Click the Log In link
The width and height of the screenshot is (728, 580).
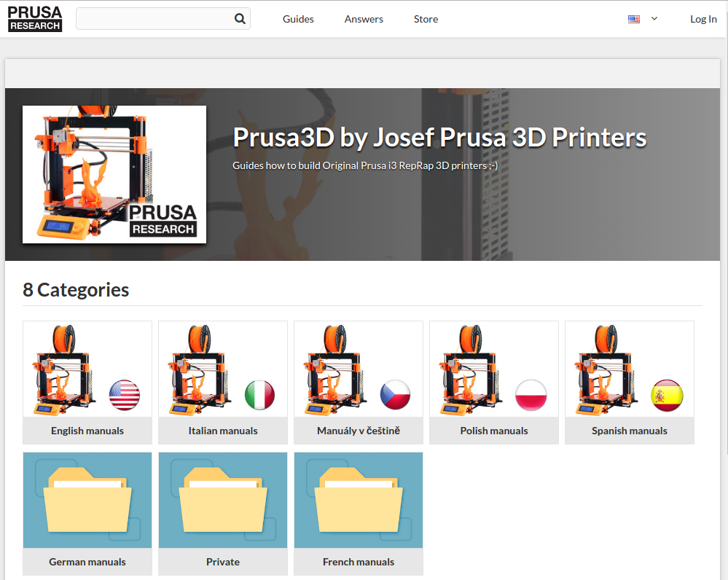(x=703, y=19)
